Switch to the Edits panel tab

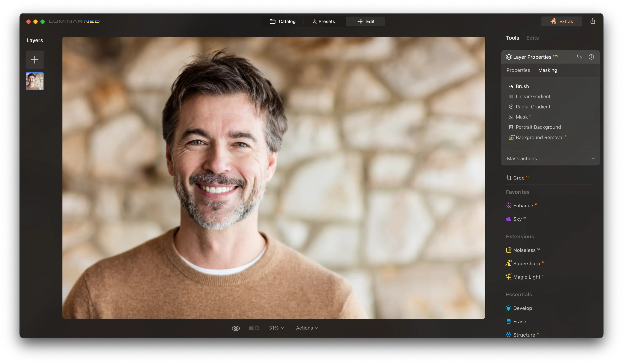pos(532,38)
